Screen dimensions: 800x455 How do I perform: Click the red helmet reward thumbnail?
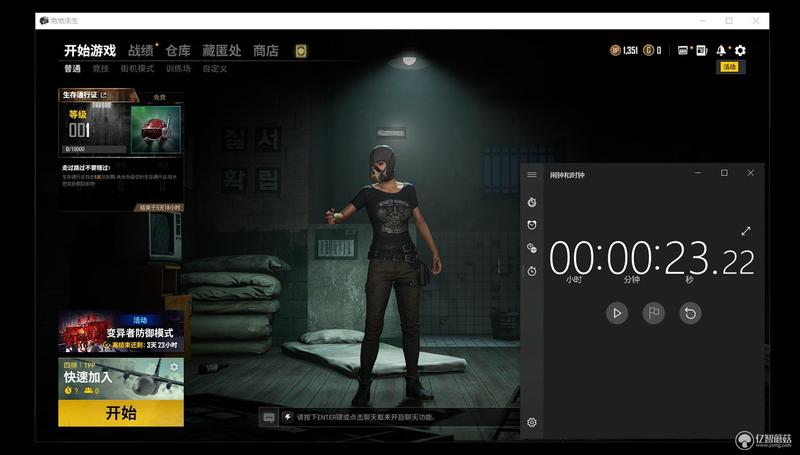[x=156, y=129]
